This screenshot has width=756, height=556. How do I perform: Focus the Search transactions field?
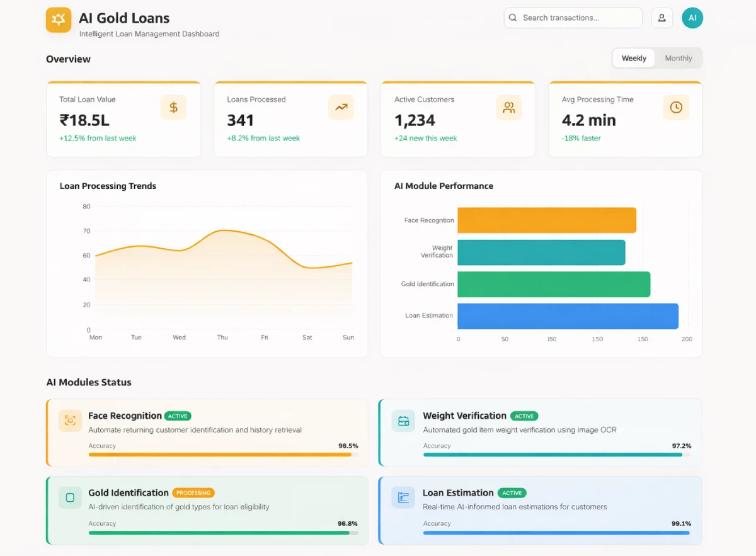tap(573, 18)
